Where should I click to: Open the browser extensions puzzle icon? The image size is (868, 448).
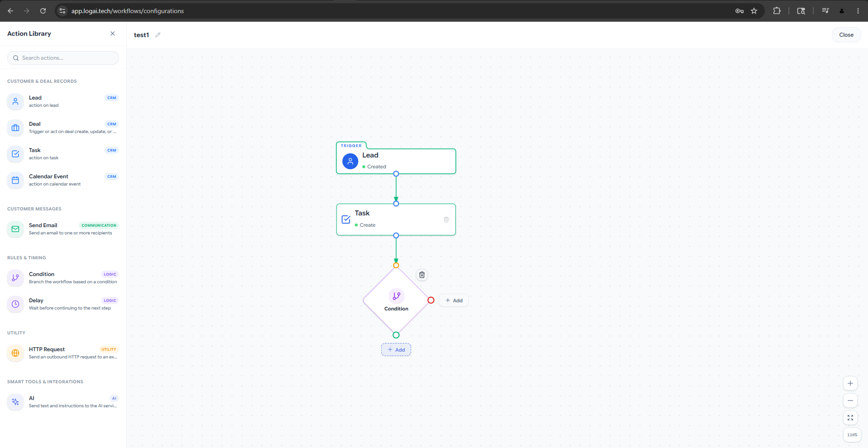(x=777, y=11)
